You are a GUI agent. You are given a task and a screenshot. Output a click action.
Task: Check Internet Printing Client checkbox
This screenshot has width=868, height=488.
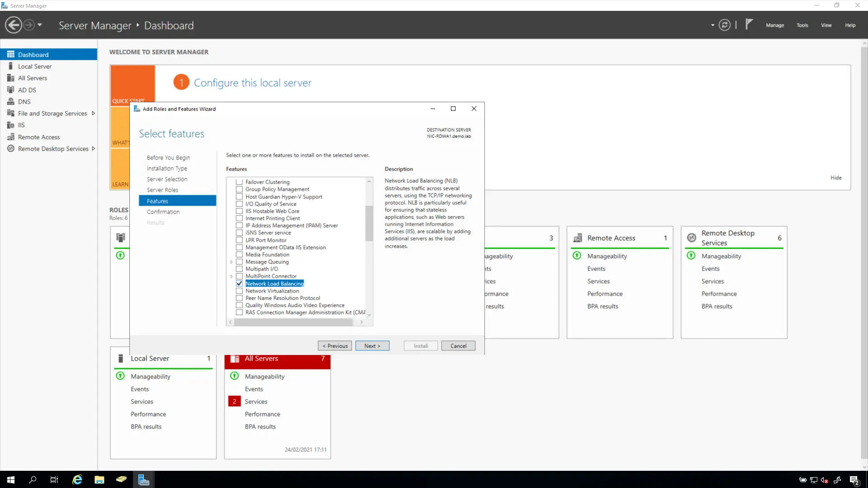[x=239, y=218]
